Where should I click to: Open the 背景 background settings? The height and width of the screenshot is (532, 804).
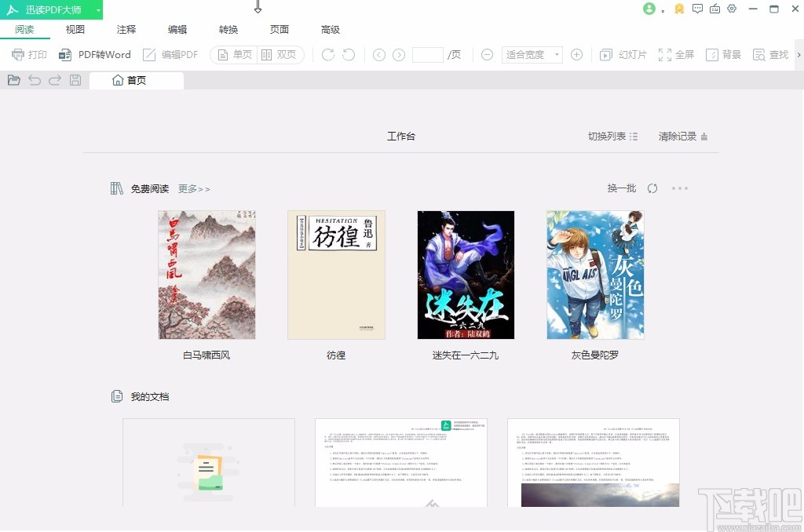(x=723, y=54)
